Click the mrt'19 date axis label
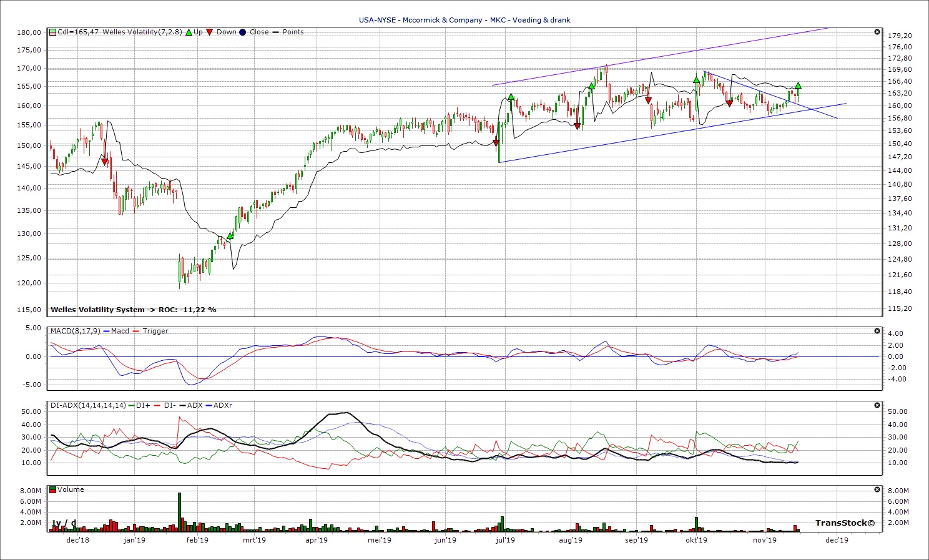The width and height of the screenshot is (929, 560). [254, 540]
